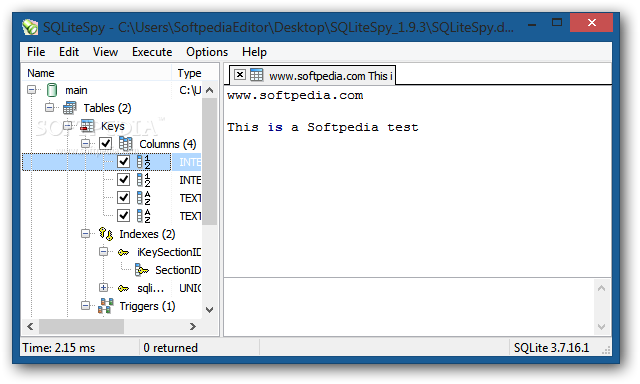Click the SectionID index column icon
Image resolution: width=640 pixels, height=384 pixels.
coord(142,270)
